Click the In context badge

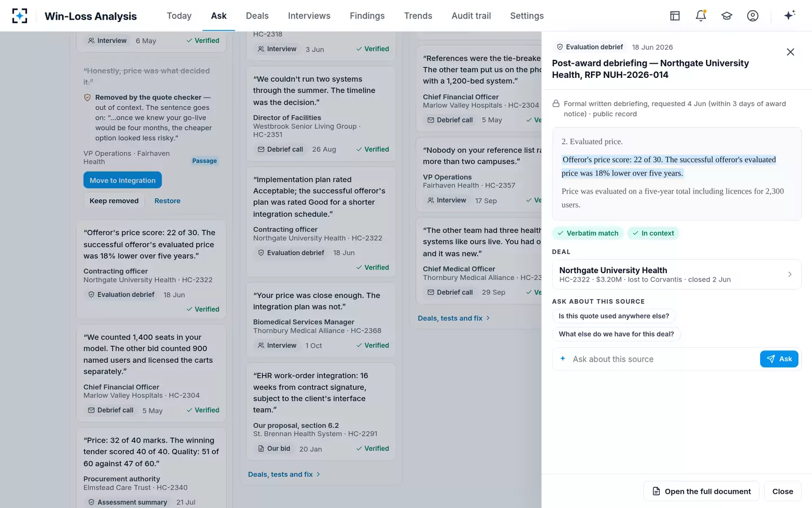(x=653, y=233)
